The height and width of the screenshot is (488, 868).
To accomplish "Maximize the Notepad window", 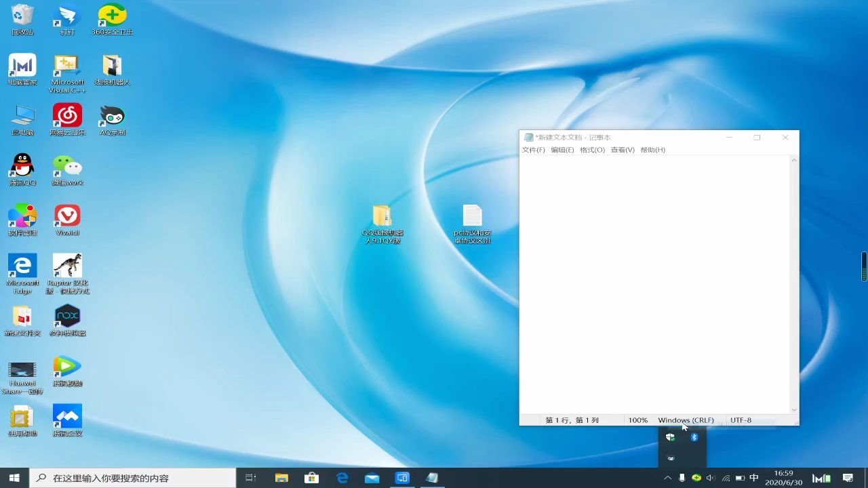I will pos(757,138).
